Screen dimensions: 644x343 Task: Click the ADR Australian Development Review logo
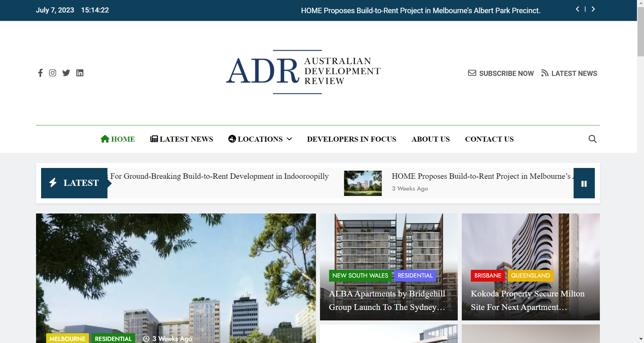click(303, 72)
